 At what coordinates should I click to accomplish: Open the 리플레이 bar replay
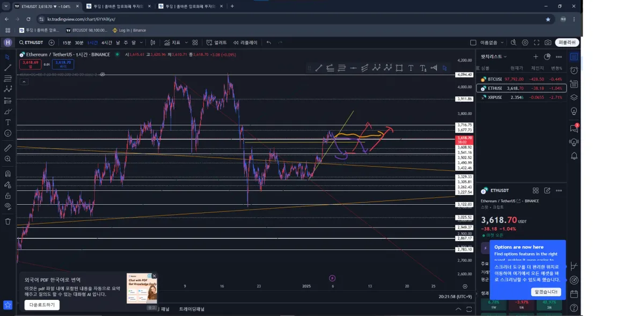coord(244,42)
